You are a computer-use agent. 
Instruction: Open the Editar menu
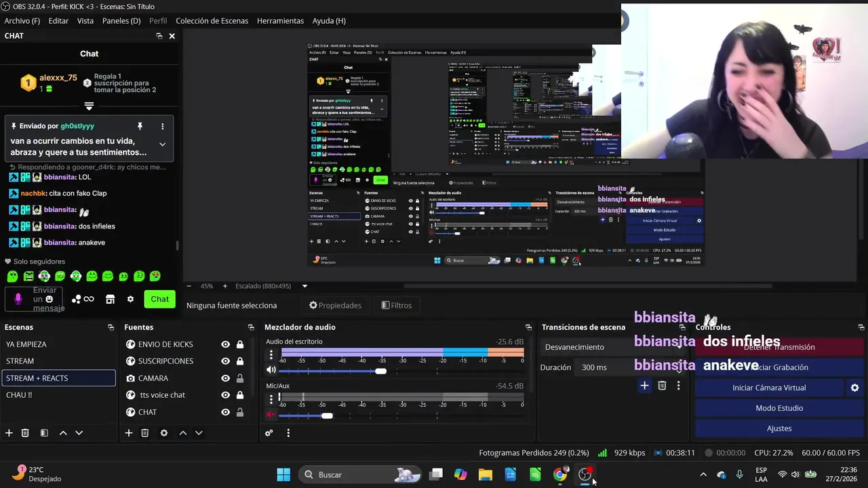58,21
